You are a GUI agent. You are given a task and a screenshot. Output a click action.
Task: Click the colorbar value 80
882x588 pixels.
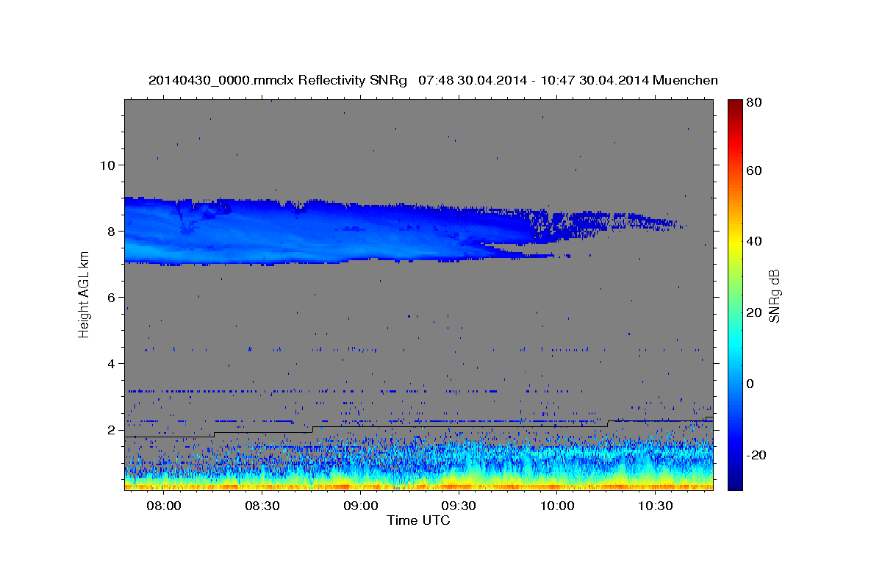pos(754,103)
